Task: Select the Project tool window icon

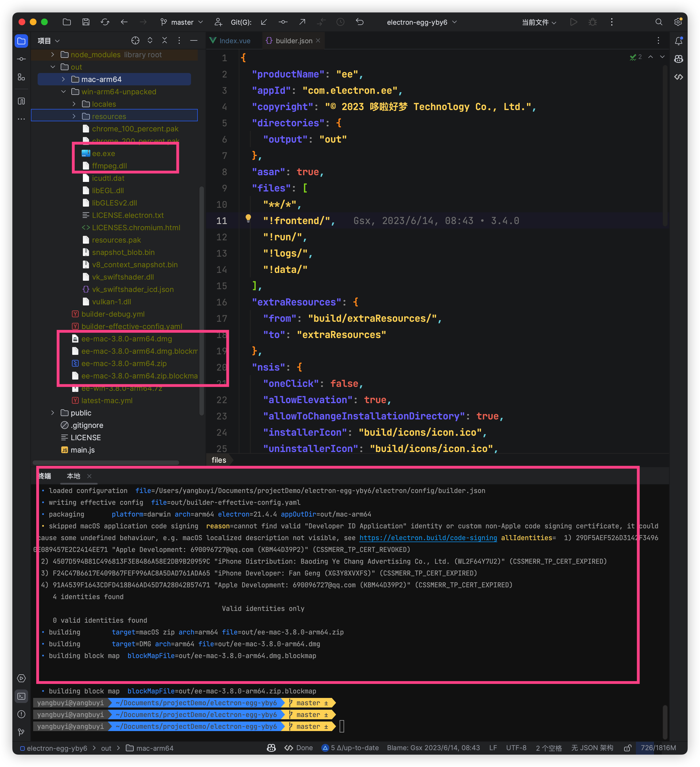Action: [21, 41]
